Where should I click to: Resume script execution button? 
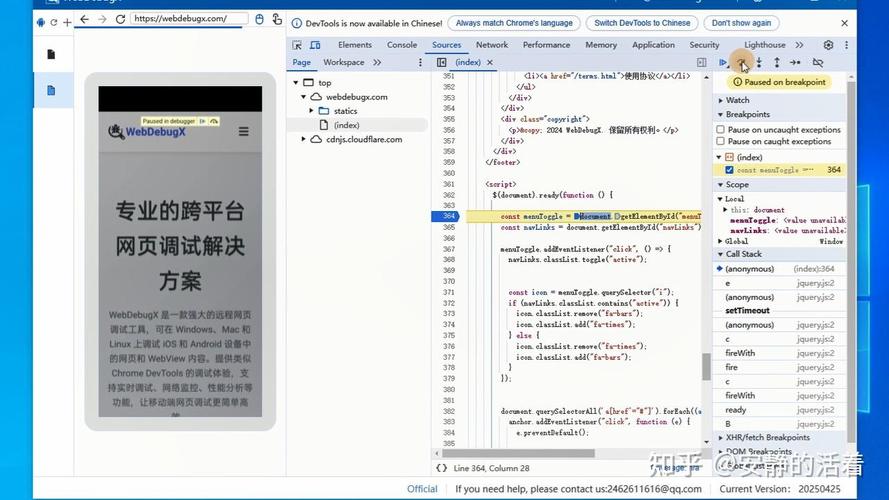point(723,62)
